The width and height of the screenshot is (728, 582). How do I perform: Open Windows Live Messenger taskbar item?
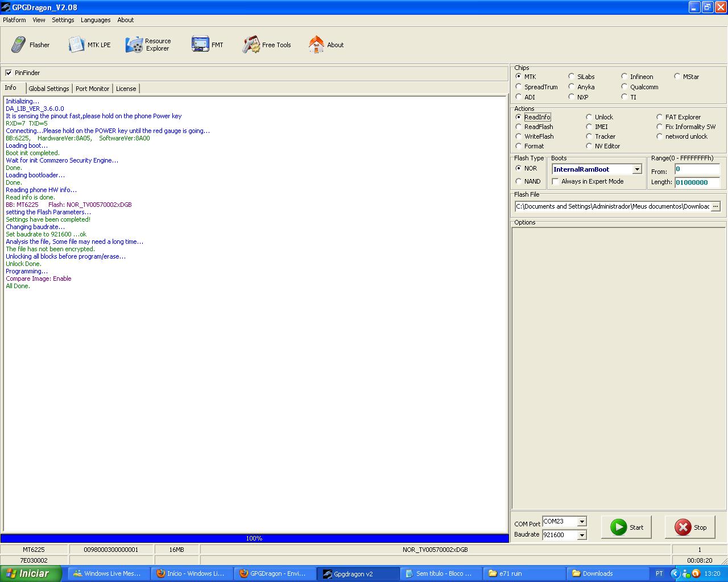pyautogui.click(x=109, y=573)
